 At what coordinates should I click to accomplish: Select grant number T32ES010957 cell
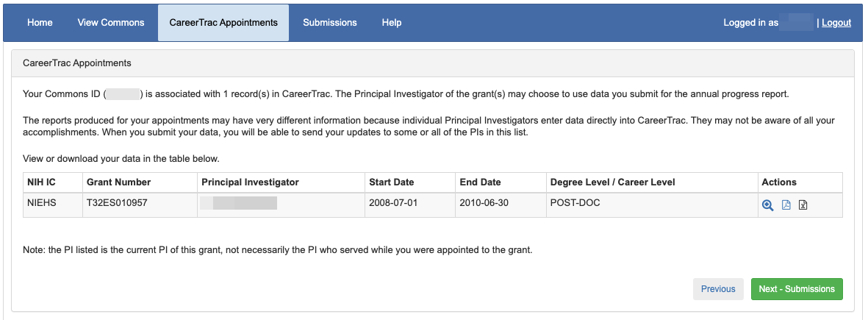pyautogui.click(x=118, y=203)
